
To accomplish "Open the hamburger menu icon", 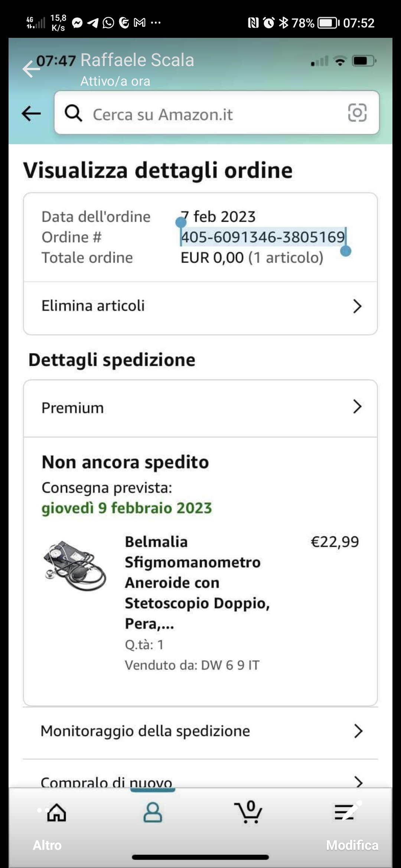I will (344, 812).
